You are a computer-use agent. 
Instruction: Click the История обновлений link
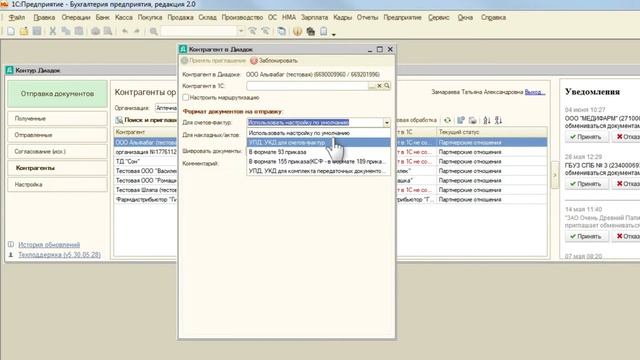[49, 244]
